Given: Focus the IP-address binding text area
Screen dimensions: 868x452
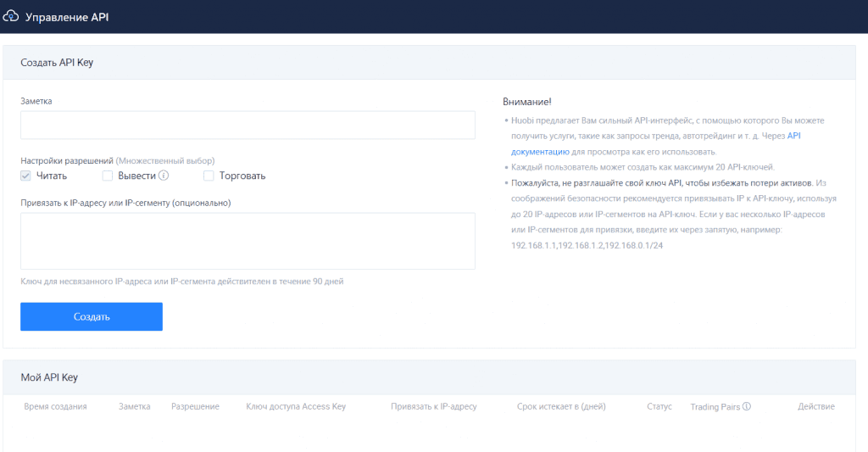Looking at the screenshot, I should [248, 241].
